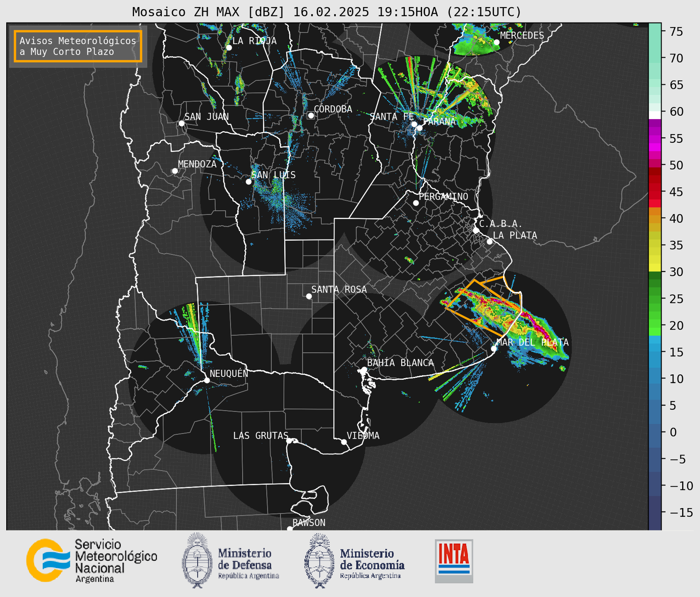Click the SAN JUAN city marker

[x=181, y=123]
